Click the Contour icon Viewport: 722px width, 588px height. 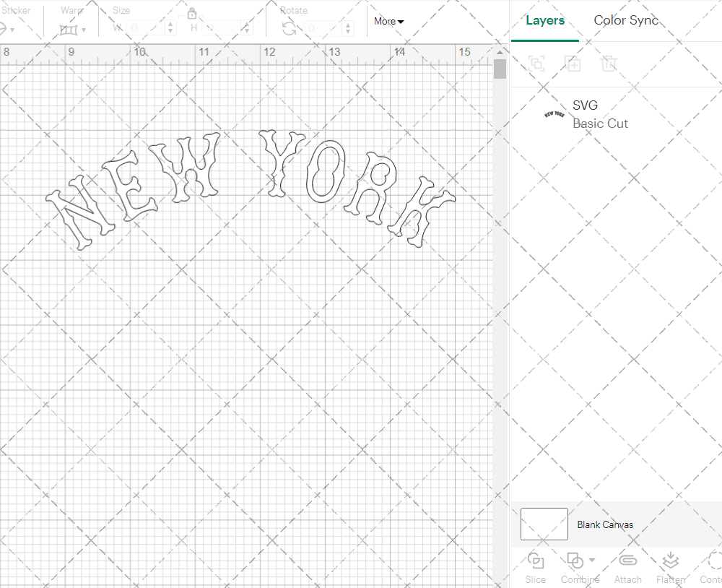tap(713, 561)
